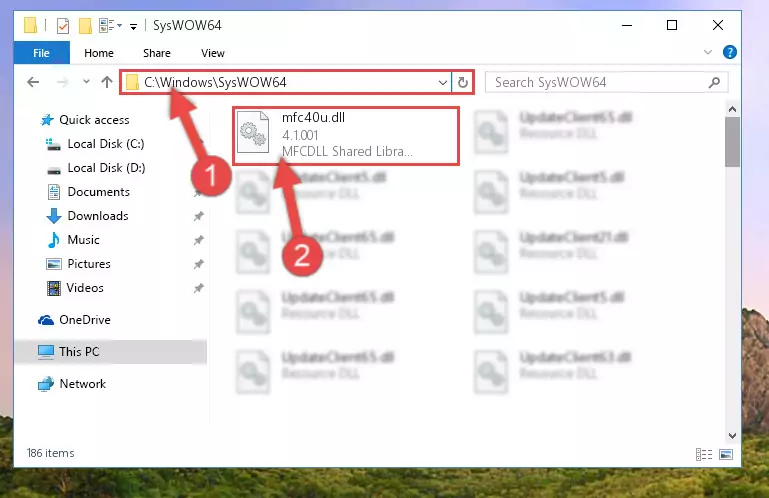Unpin Downloads using its pin icon
This screenshot has height=498, width=769.
pyautogui.click(x=198, y=216)
